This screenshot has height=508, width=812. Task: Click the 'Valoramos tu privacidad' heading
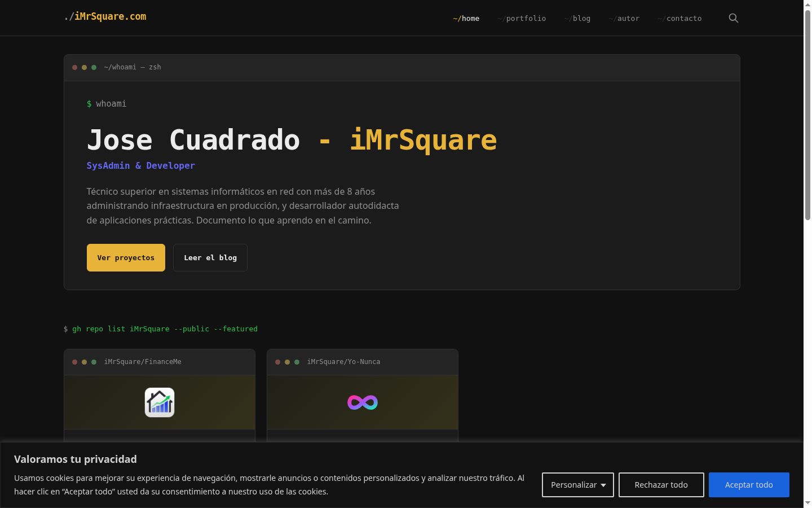coord(76,459)
